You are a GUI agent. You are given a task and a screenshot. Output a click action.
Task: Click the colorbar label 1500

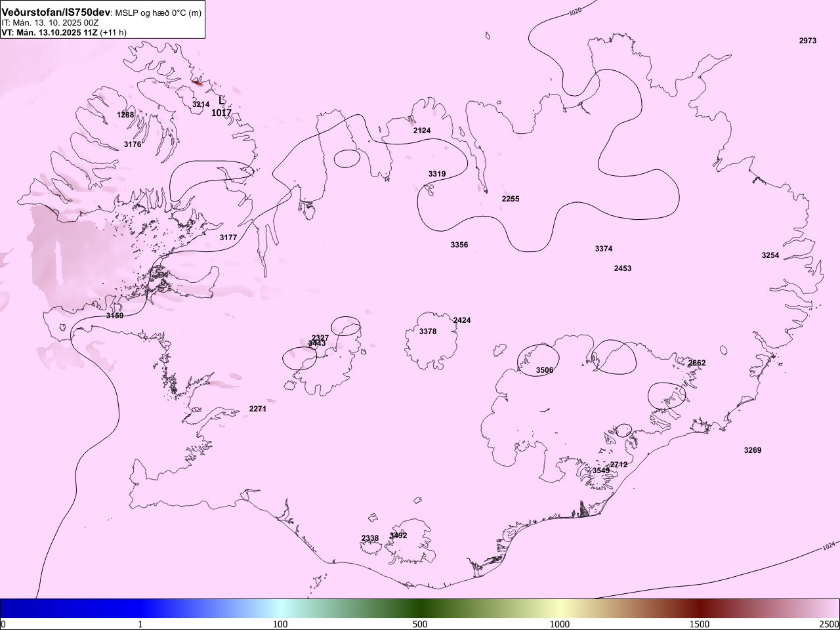(700, 624)
